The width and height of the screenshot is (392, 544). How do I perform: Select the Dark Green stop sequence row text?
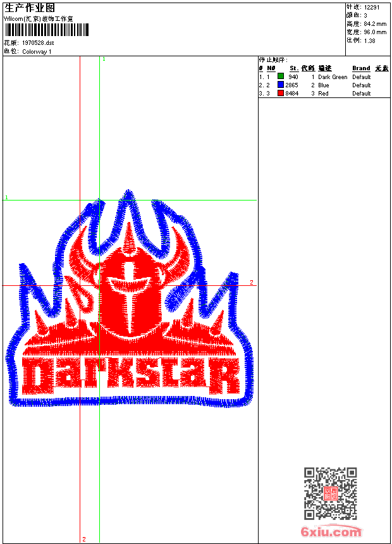click(332, 77)
